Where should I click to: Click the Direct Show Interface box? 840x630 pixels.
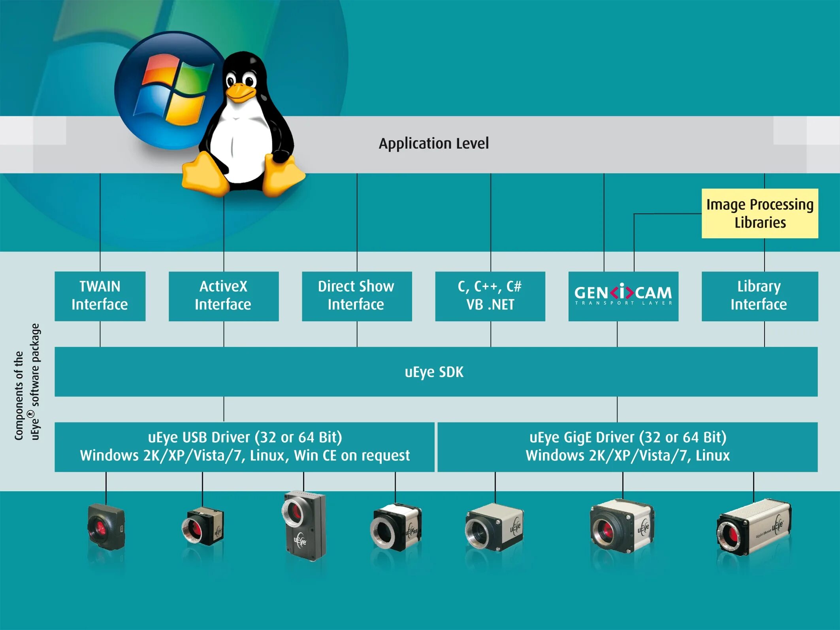(357, 296)
